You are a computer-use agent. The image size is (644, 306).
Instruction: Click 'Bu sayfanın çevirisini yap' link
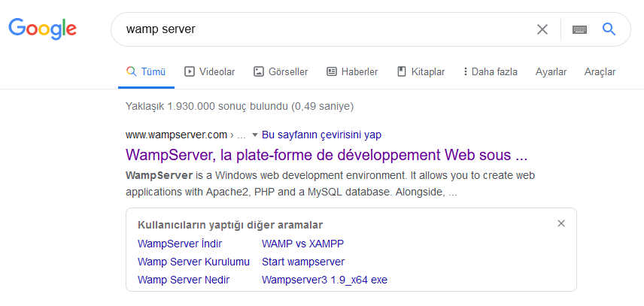(x=321, y=135)
